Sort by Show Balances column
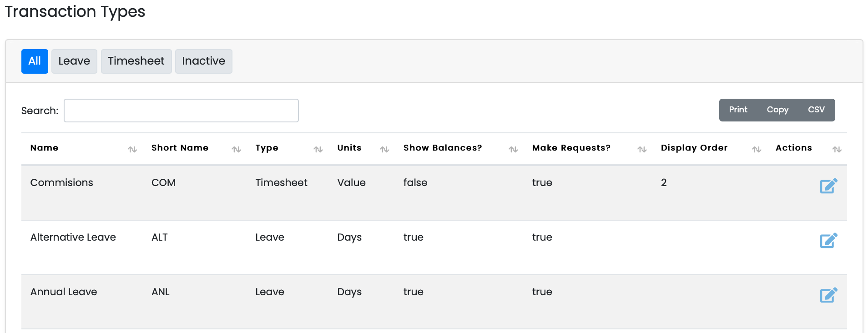This screenshot has height=333, width=868. pyautogui.click(x=442, y=148)
